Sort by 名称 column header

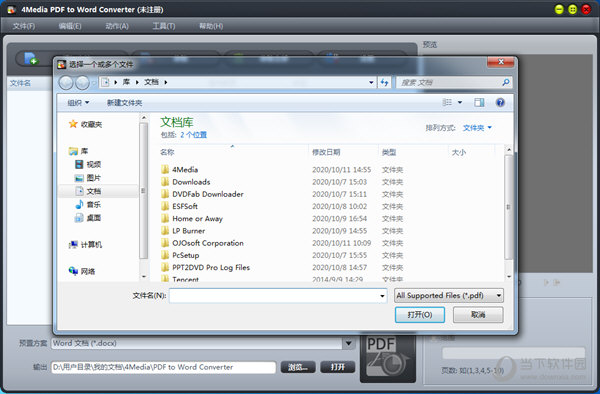167,152
